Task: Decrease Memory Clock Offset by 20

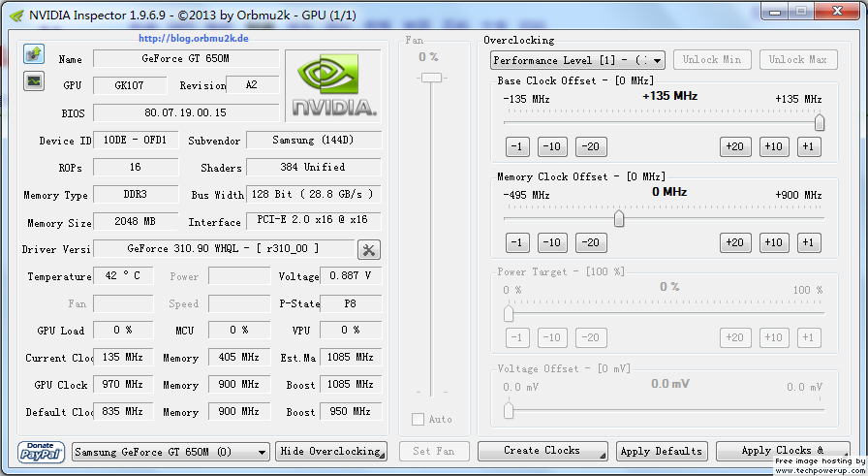Action: [591, 242]
